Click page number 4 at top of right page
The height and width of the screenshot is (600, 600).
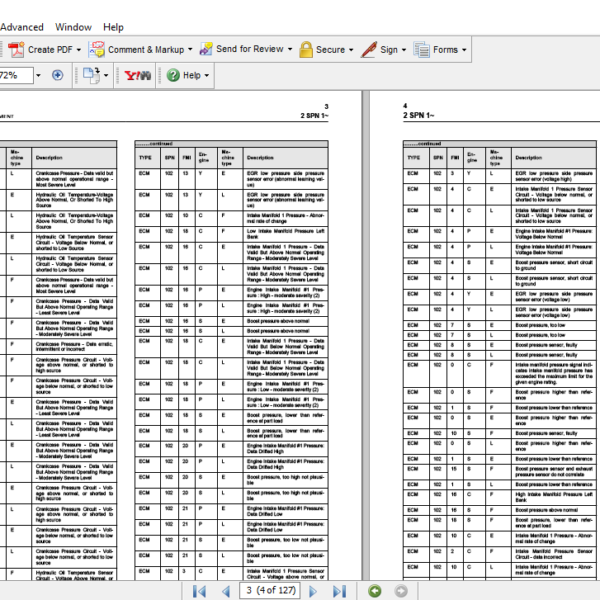[405, 106]
